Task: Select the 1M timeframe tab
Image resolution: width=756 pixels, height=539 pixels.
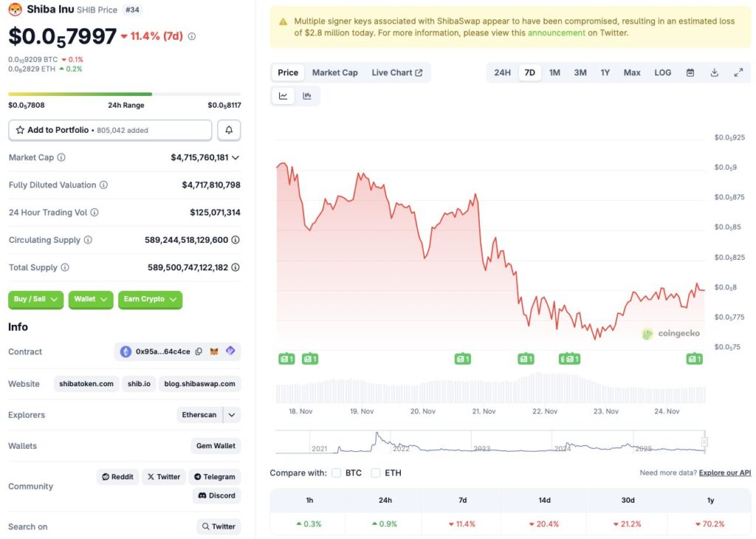Action: [554, 72]
